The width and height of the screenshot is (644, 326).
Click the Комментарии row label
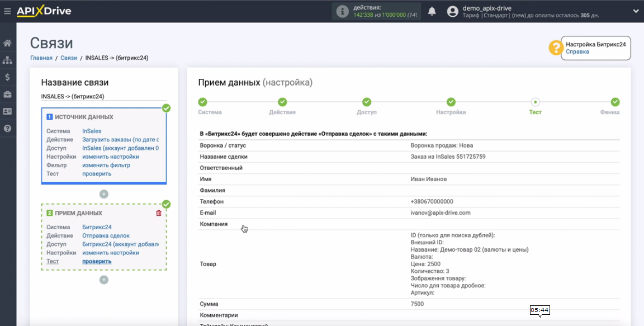pos(219,315)
